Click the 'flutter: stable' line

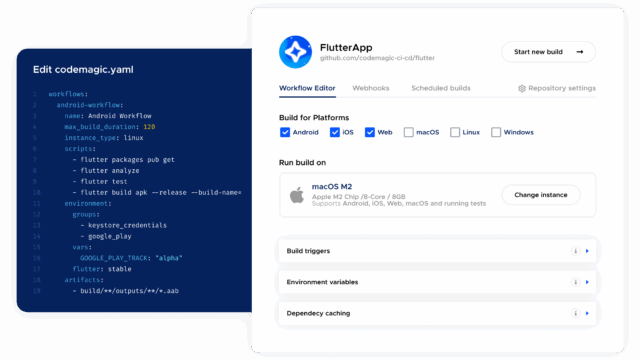pos(102,269)
